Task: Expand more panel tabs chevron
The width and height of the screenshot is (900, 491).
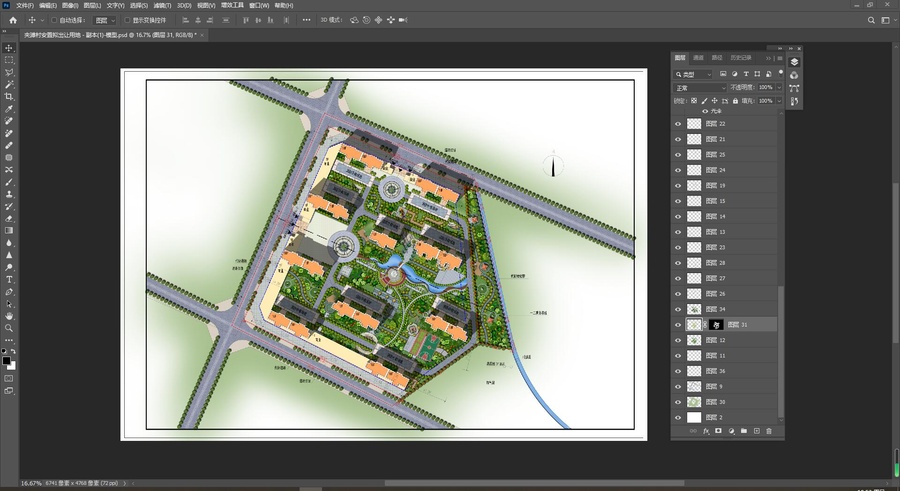Action: [769, 58]
